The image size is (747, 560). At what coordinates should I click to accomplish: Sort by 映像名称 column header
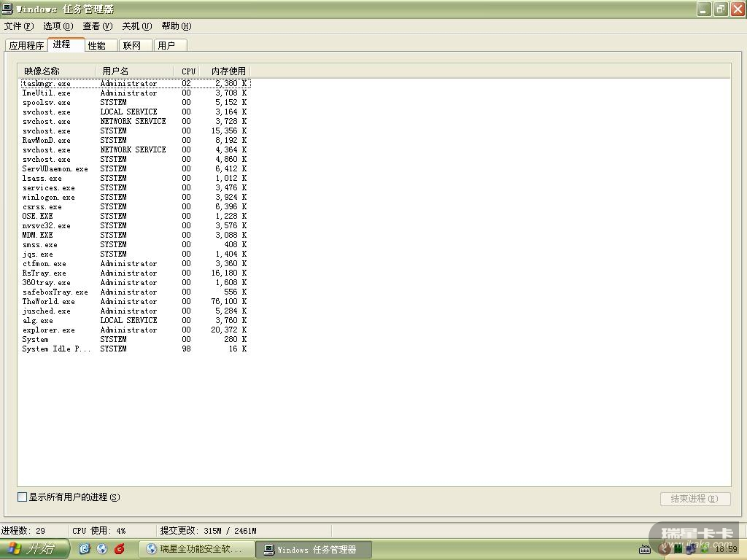[x=57, y=71]
